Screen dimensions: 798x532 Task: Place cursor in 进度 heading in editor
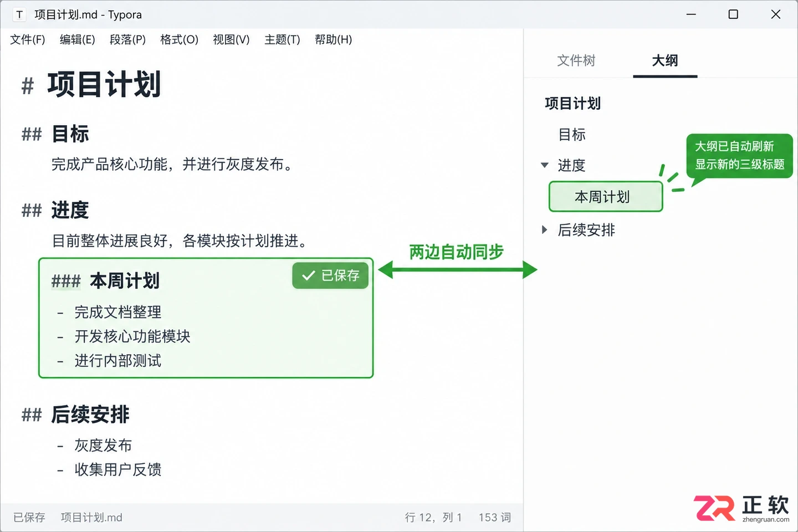pos(70,211)
